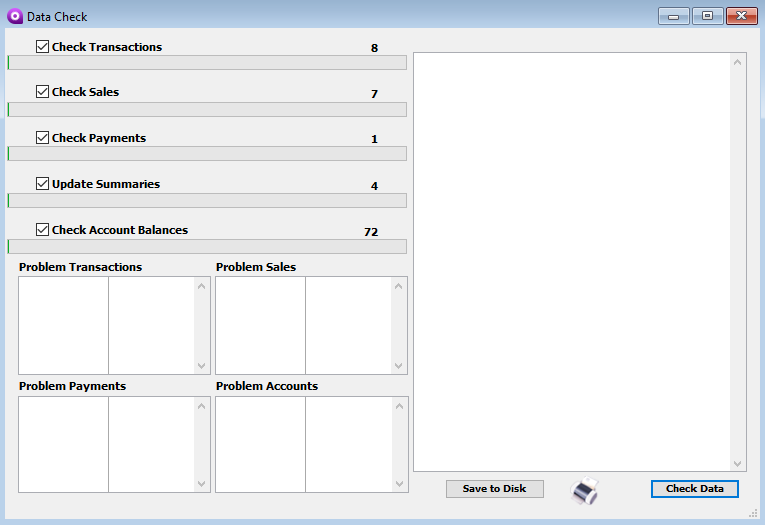The image size is (765, 525).
Task: Toggle the Update Summaries checkbox
Action: pyautogui.click(x=42, y=184)
